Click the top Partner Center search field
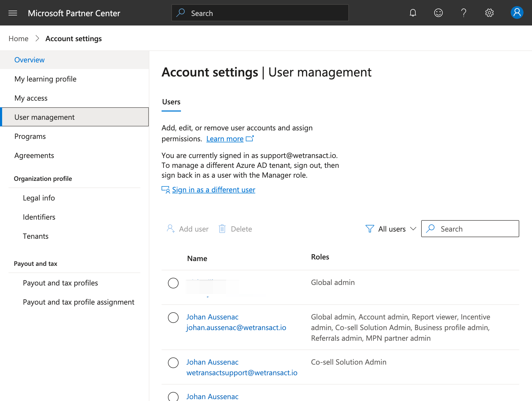This screenshot has height=401, width=532. (x=260, y=13)
